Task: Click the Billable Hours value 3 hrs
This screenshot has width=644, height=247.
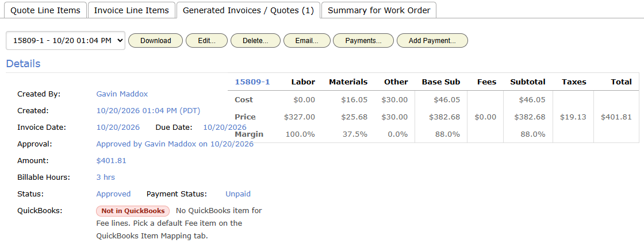Action: tap(106, 177)
